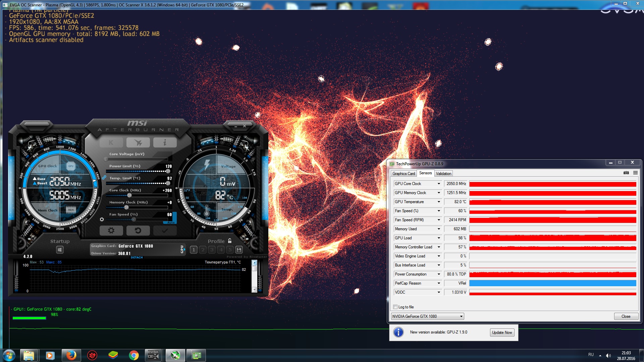Expand PerfCap Reason sensor dropdown
Screen dimensions: 644x362
pos(438,283)
